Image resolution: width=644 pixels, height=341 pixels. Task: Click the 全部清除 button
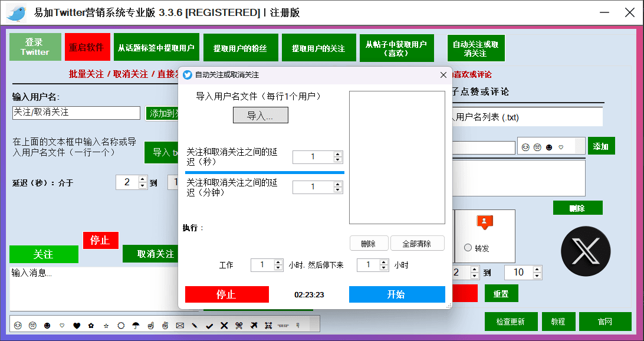418,243
